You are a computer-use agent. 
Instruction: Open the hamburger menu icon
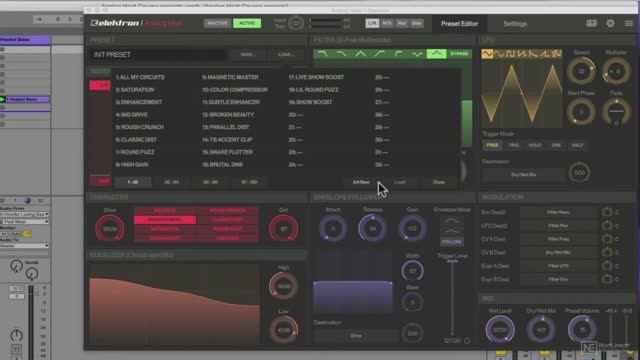[629, 23]
